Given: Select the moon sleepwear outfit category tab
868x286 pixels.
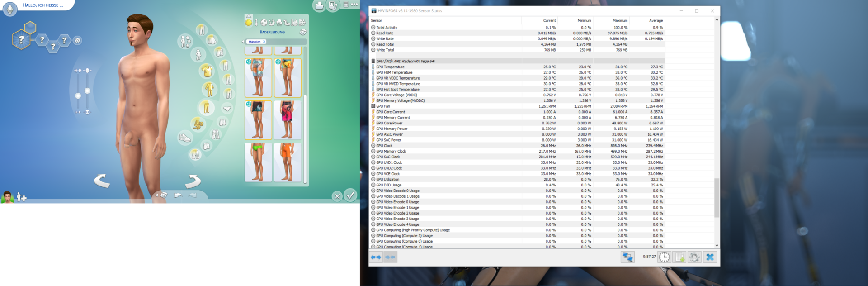Looking at the screenshot, I should coord(271,22).
